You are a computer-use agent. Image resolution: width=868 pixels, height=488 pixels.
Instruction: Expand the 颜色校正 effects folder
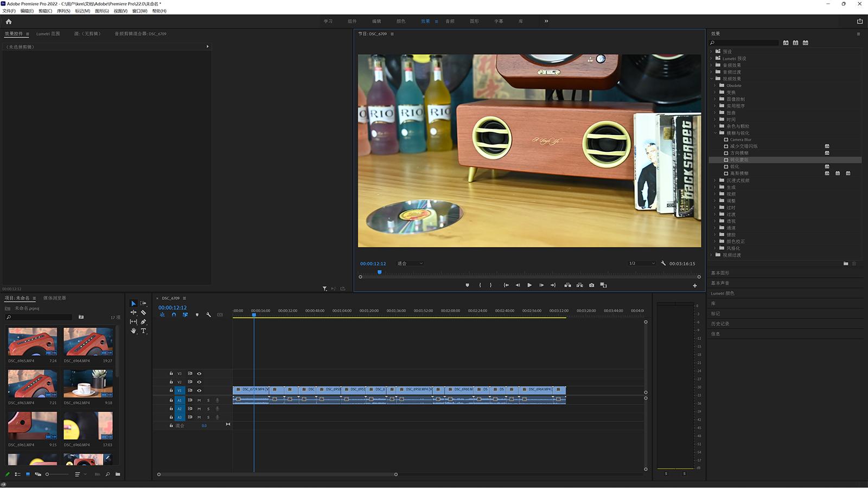pos(715,242)
